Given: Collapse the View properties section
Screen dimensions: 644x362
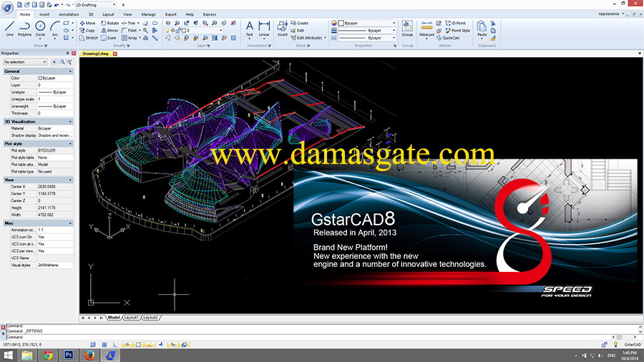Looking at the screenshot, I should (70, 180).
